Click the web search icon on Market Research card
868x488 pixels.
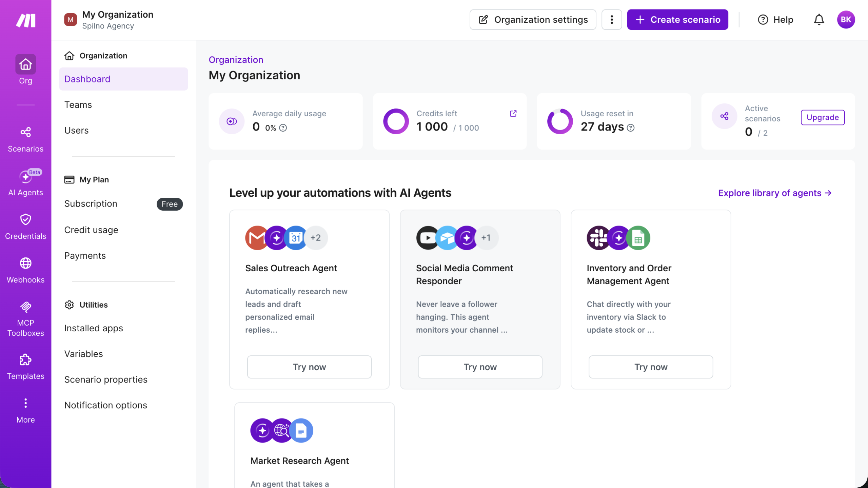pos(281,431)
